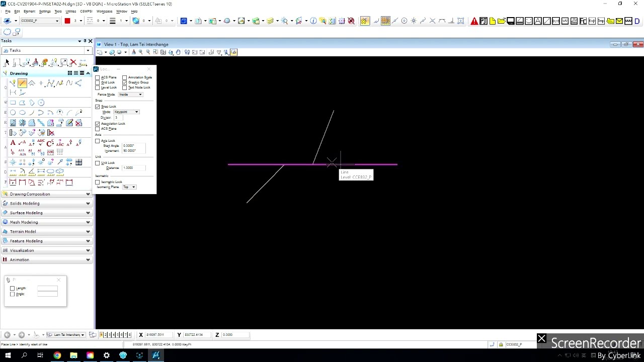Enable the Grid Lock checkbox
The width and height of the screenshot is (644, 362).
(98, 82)
